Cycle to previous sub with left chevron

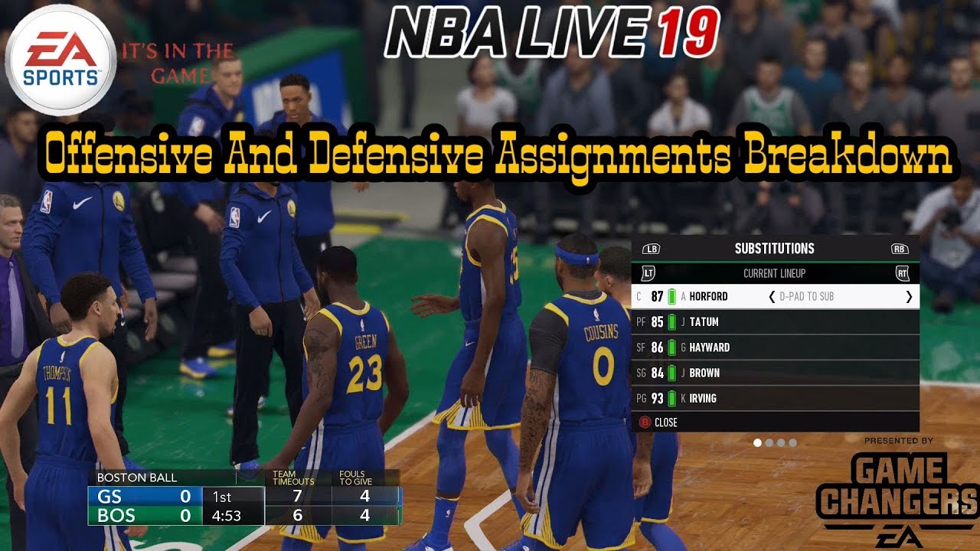[772, 297]
